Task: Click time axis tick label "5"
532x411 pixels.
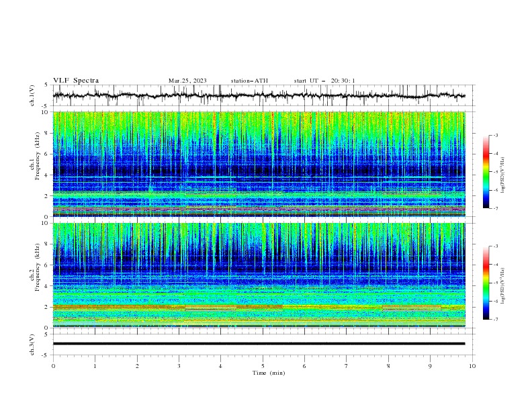Action: pos(263,366)
